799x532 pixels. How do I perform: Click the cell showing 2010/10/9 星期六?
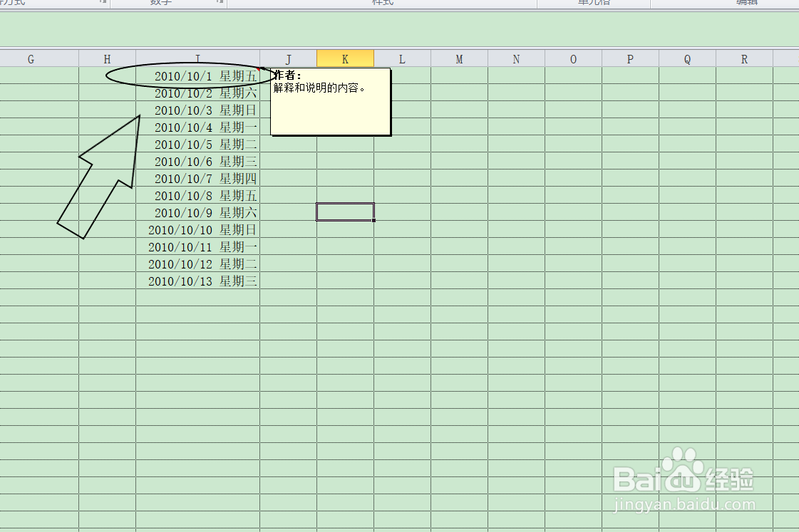pos(197,212)
